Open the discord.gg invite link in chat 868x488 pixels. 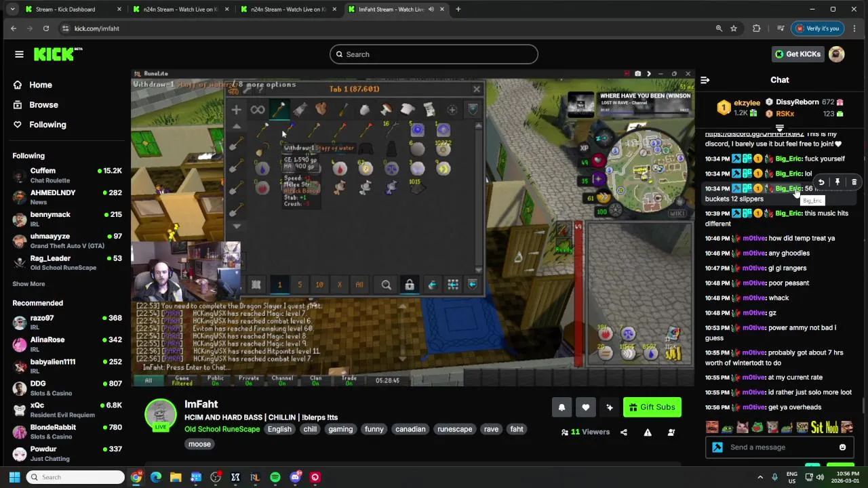(754, 134)
